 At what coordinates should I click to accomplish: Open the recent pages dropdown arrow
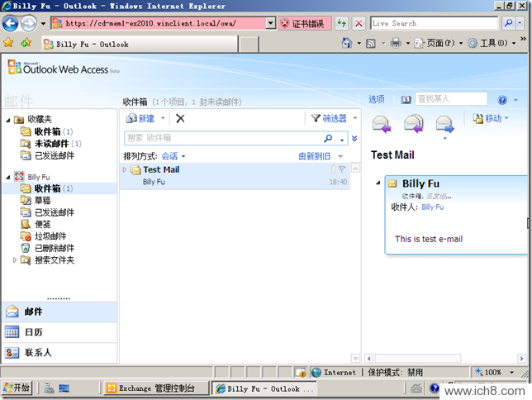pyautogui.click(x=43, y=23)
